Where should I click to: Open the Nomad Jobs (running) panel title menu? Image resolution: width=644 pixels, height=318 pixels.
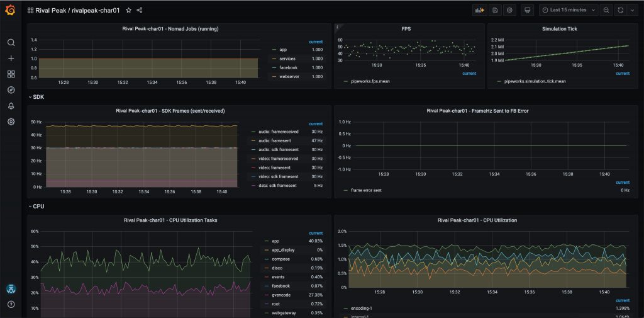point(170,29)
